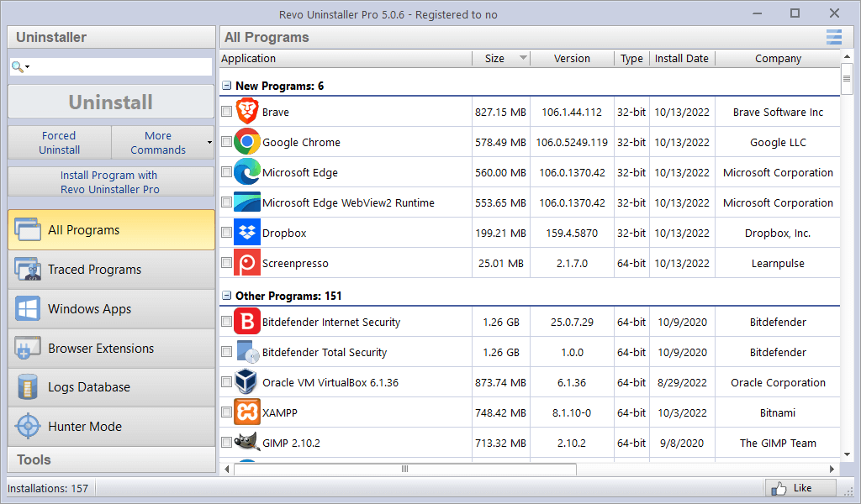
Task: Click the Like button label
Action: click(x=802, y=487)
